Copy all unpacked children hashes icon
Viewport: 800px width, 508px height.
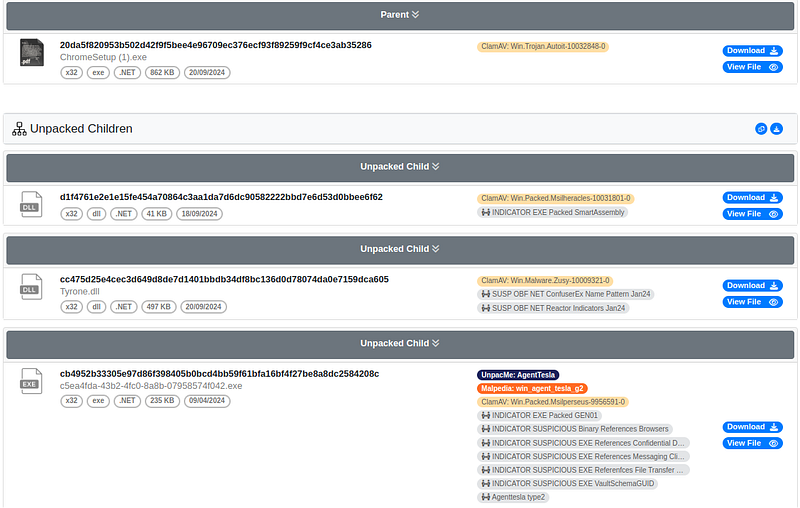click(x=761, y=129)
